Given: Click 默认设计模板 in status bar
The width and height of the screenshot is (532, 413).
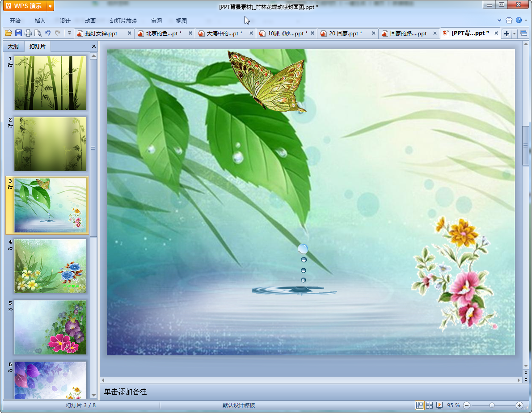Looking at the screenshot, I should [x=239, y=405].
